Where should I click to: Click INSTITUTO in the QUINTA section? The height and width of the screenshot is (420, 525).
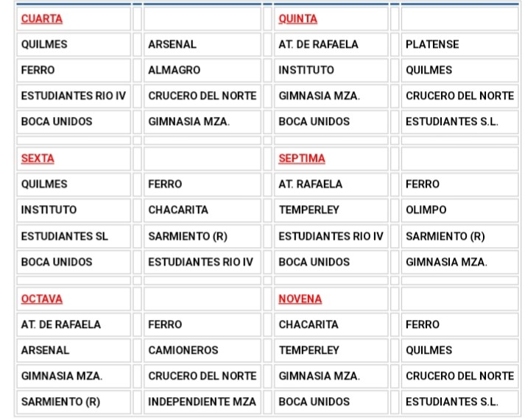coord(306,70)
